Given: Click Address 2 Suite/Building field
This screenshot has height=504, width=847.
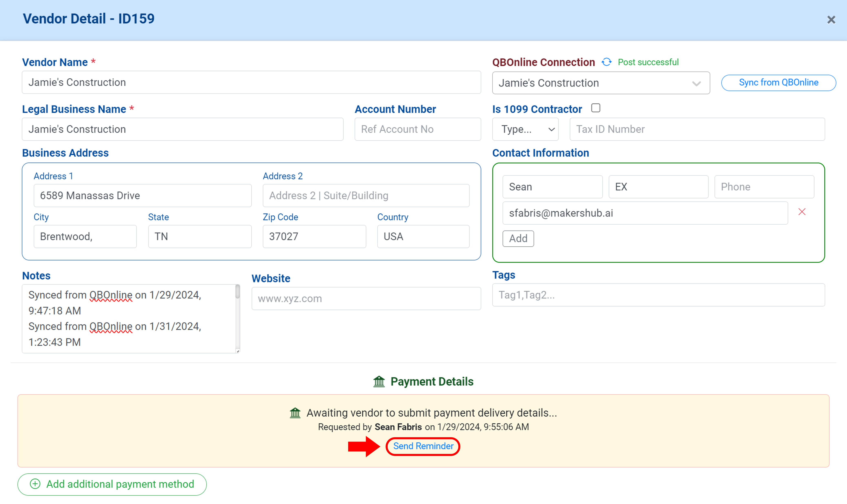Looking at the screenshot, I should 366,196.
